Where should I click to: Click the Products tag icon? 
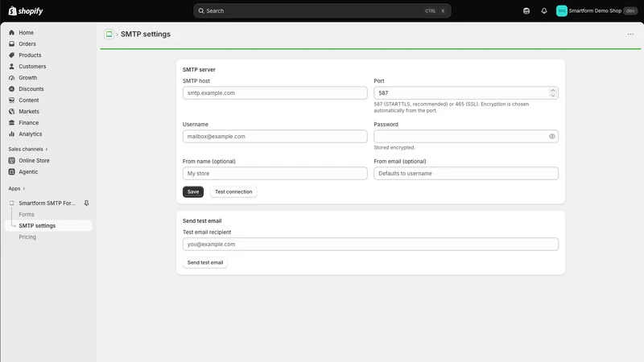coord(11,55)
